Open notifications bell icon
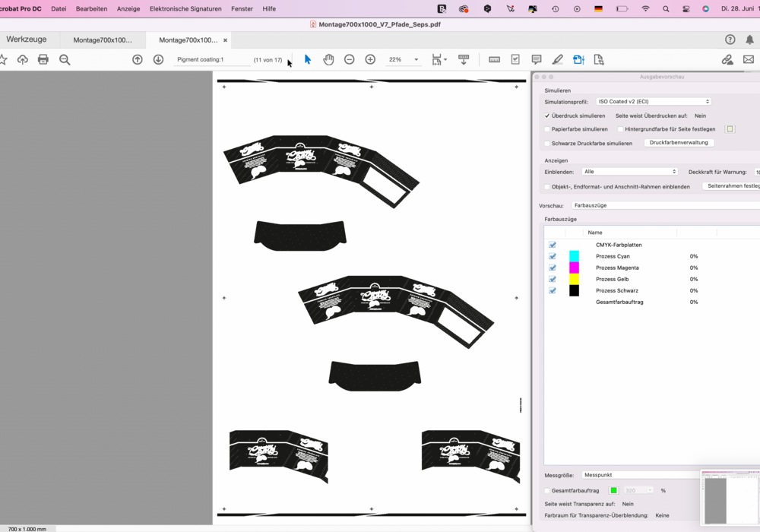760x532 pixels. pyautogui.click(x=750, y=40)
